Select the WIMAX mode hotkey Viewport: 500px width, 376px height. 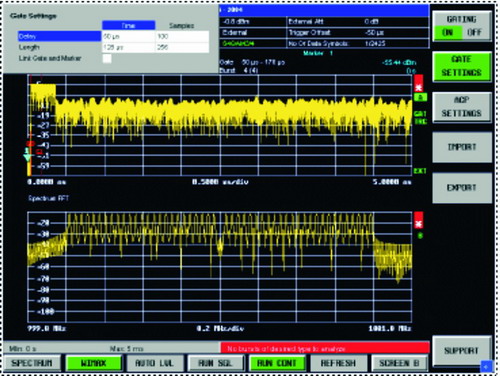93,363
